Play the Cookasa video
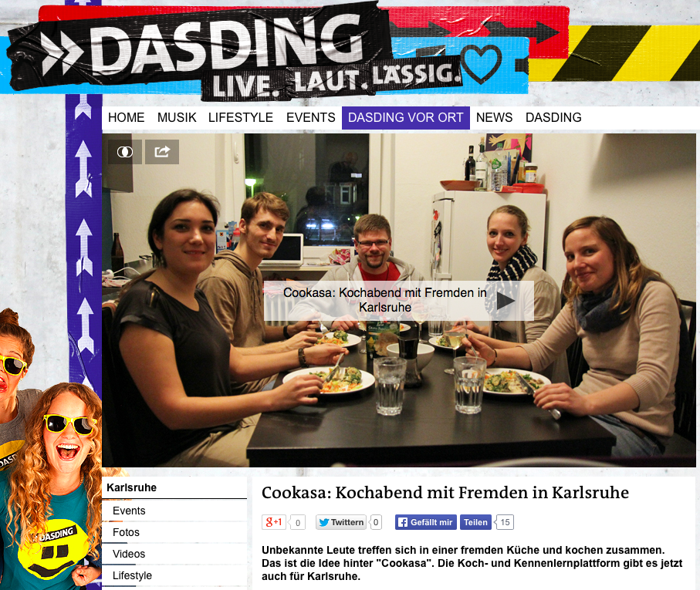 pos(506,301)
